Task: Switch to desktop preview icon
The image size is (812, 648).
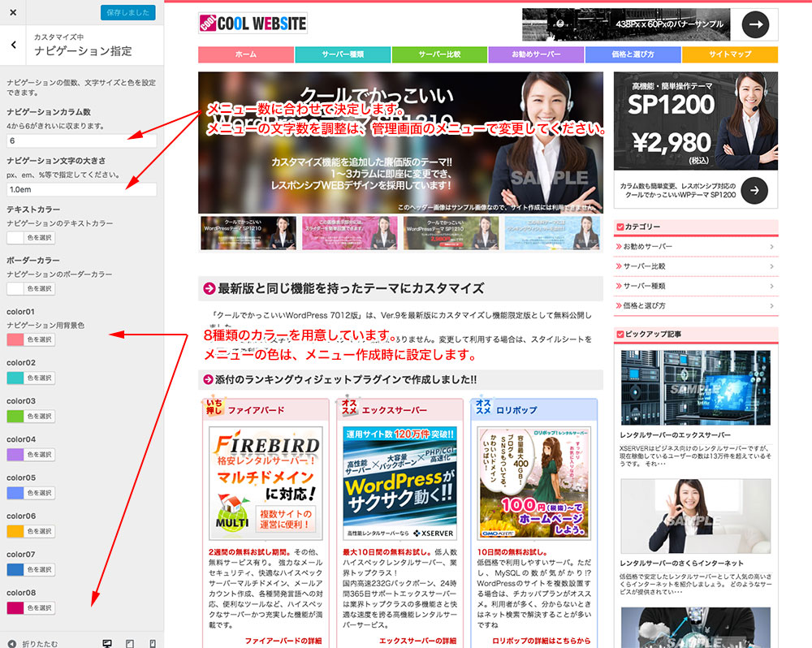Action: 107,644
